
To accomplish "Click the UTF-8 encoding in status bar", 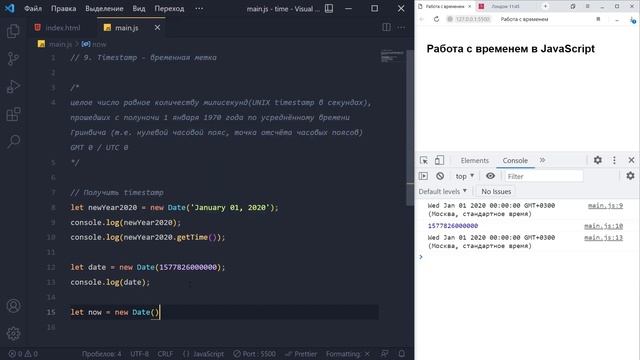I will (x=139, y=354).
